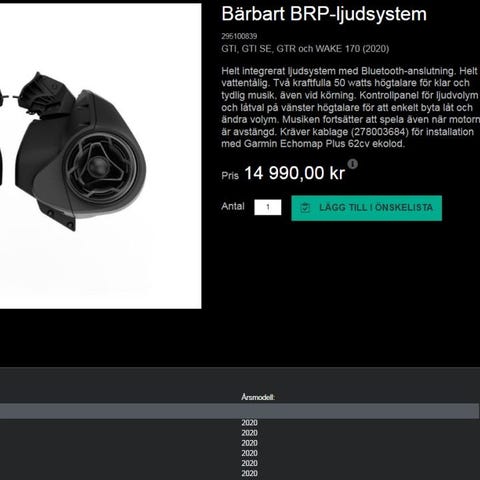Viewport: 480px width, 480px height.
Task: Click the Antal quantity label
Action: point(233,206)
